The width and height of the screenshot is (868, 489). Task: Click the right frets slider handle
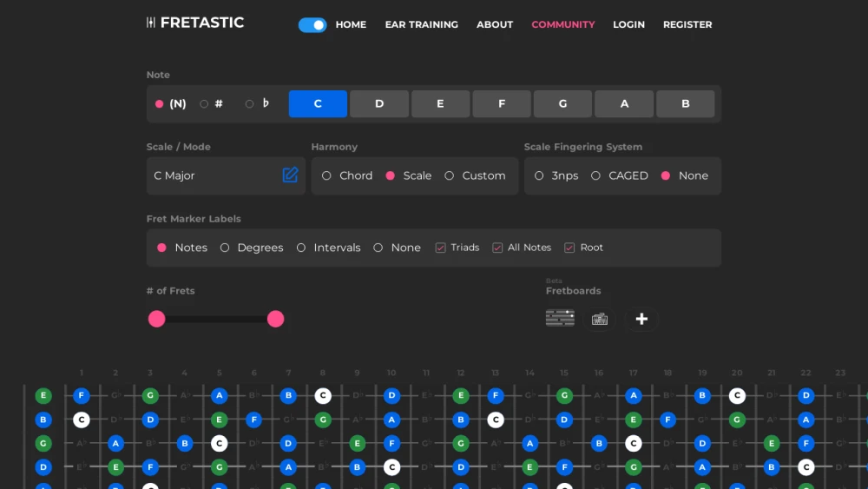click(276, 319)
